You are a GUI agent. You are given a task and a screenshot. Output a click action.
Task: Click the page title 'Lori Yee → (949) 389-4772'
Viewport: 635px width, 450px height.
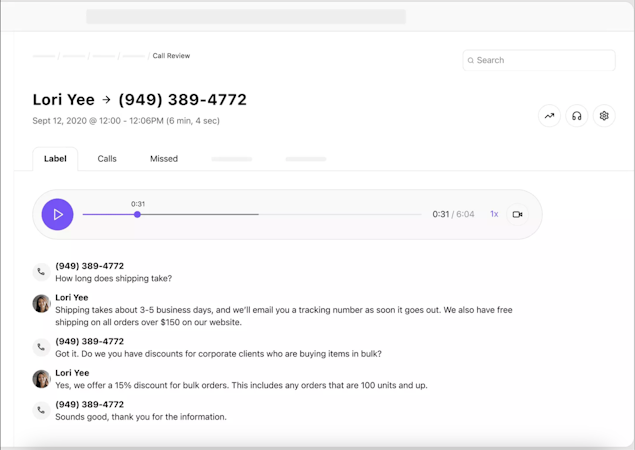pos(140,100)
